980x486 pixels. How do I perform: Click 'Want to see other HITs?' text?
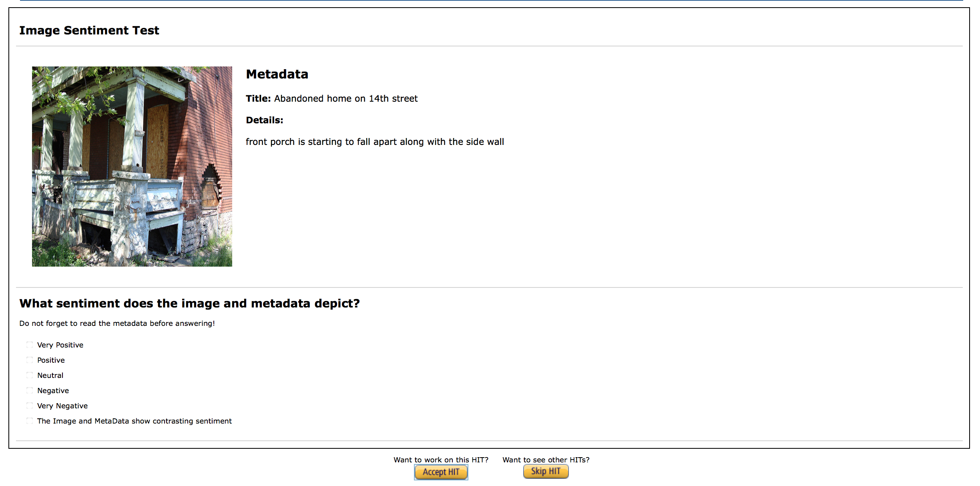(546, 460)
